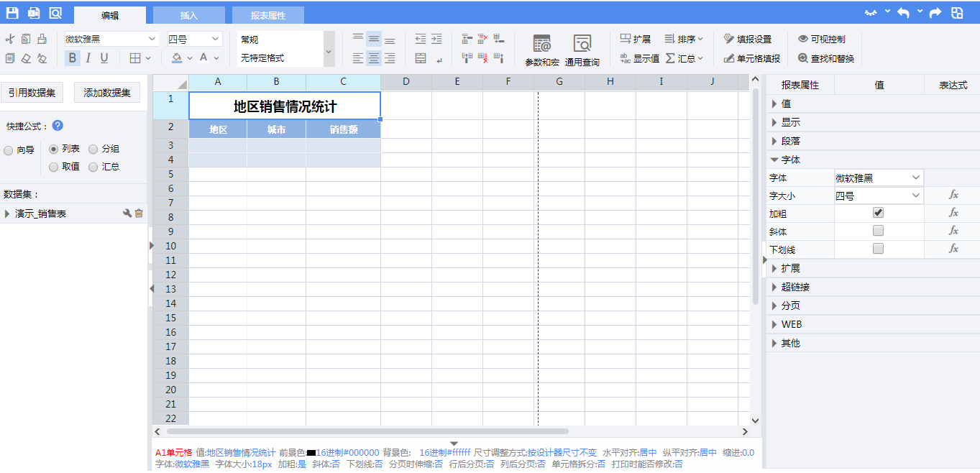
Task: Switch to the 插入 tab
Action: pyautogui.click(x=188, y=15)
